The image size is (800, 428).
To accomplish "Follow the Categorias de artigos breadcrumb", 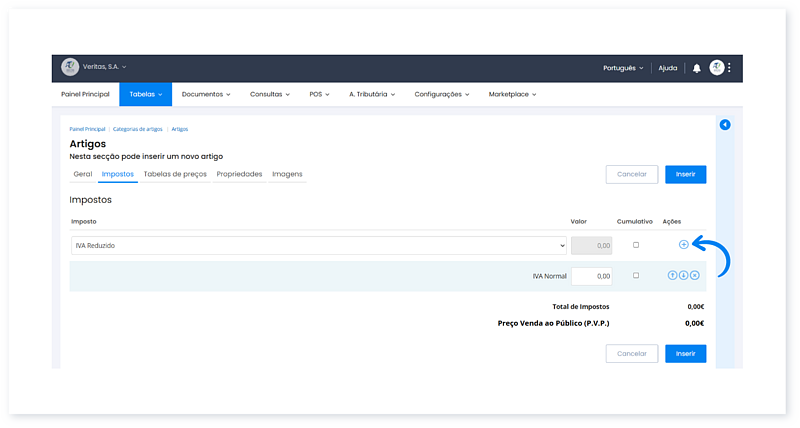I will tap(138, 129).
